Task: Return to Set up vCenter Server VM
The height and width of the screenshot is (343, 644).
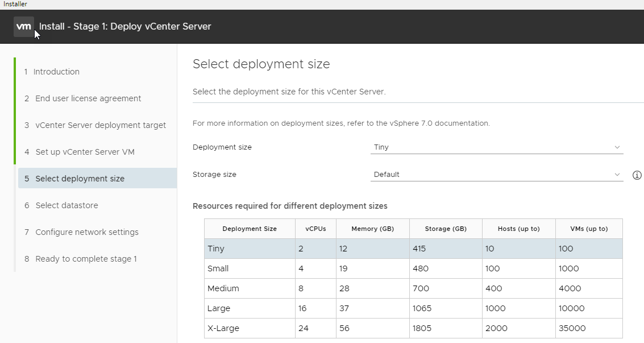Action: (x=84, y=152)
